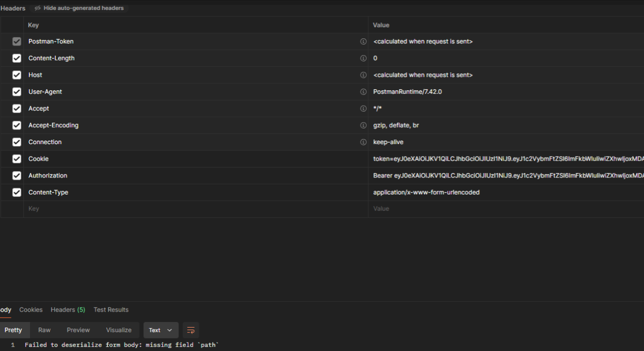The height and width of the screenshot is (351, 644).
Task: Click info icon beside Accept-Encoding
Action: [x=363, y=125]
